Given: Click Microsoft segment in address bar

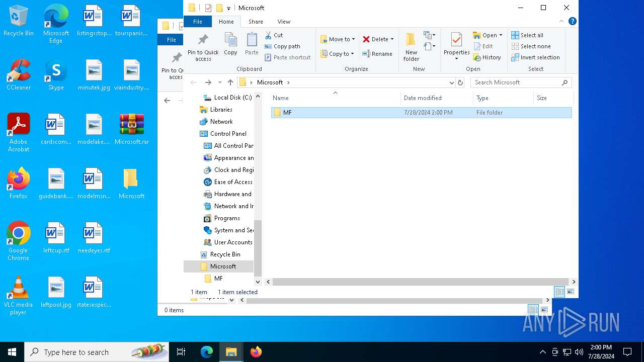Looking at the screenshot, I should click(x=270, y=82).
